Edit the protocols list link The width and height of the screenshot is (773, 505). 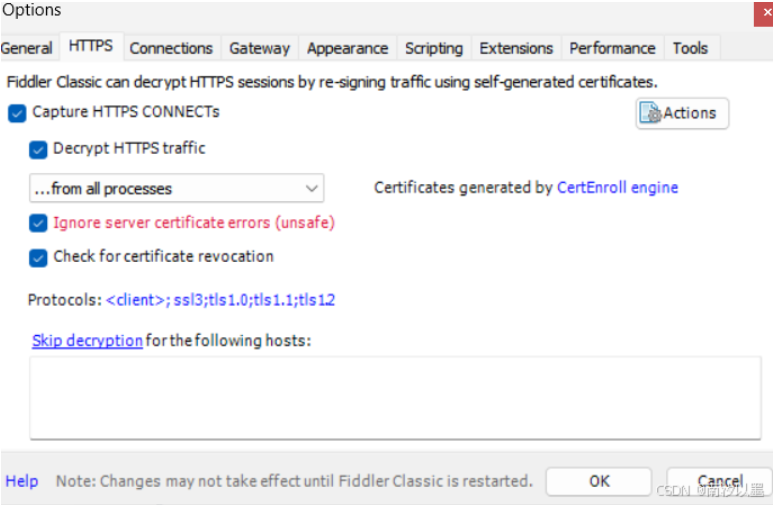(220, 299)
